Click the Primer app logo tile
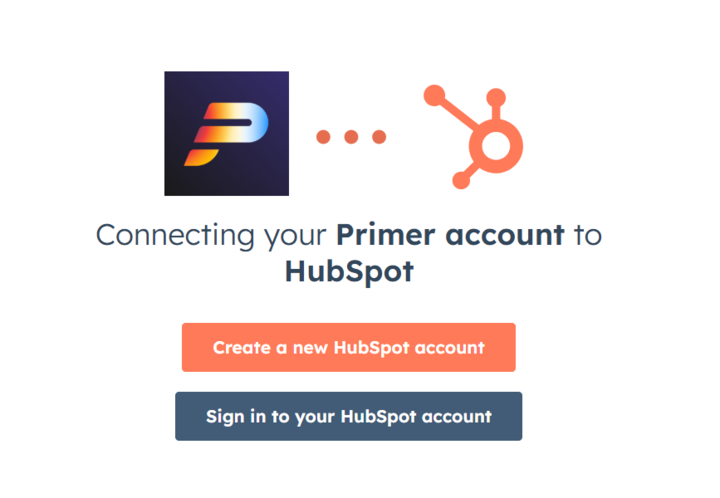 pyautogui.click(x=226, y=133)
